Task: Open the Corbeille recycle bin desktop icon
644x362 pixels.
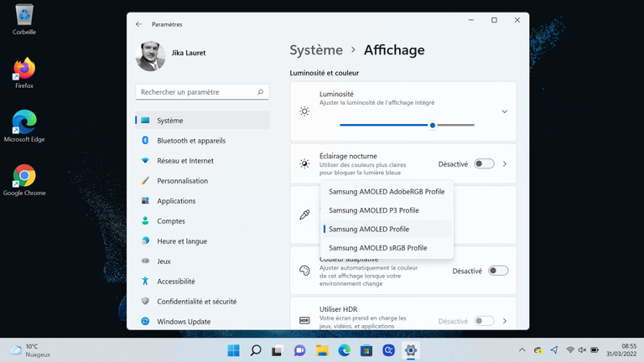Action: (24, 19)
